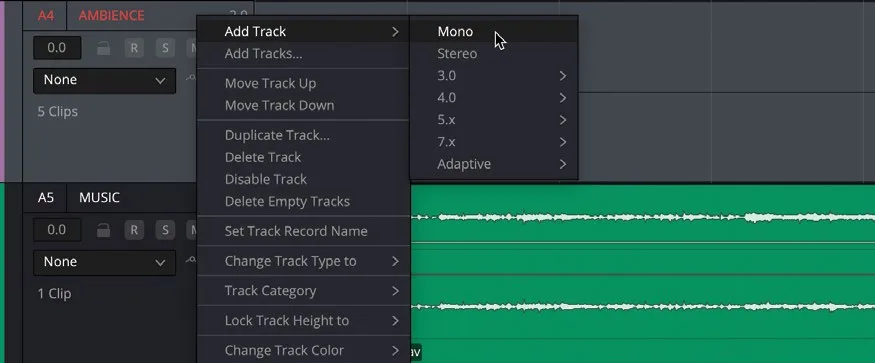Toggle lock icon on AMBIENCE track

[103, 49]
